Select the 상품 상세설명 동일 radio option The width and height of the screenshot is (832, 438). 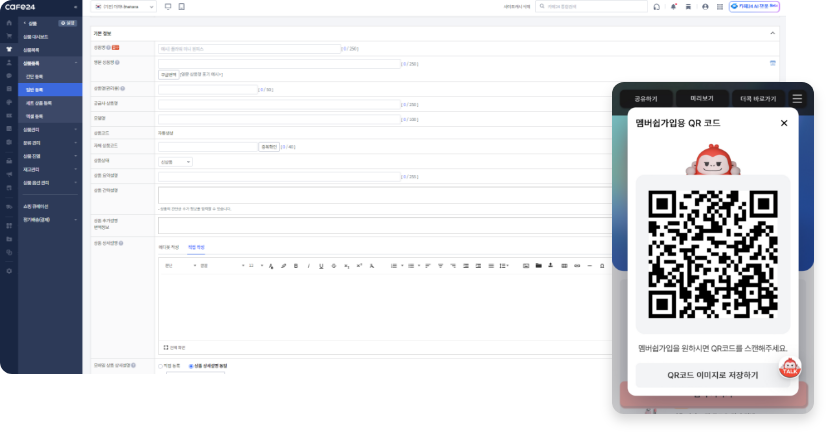[x=190, y=366]
